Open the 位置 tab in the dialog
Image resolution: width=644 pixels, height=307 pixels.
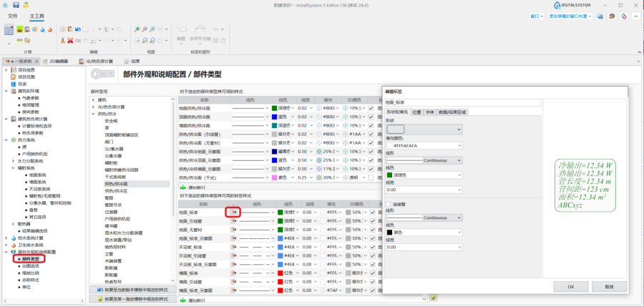[x=416, y=112]
